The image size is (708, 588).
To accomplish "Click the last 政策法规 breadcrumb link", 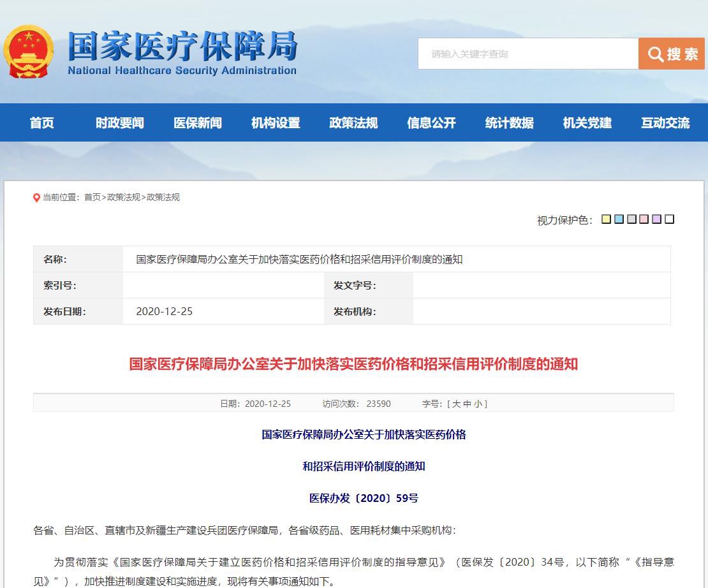I will click(163, 197).
